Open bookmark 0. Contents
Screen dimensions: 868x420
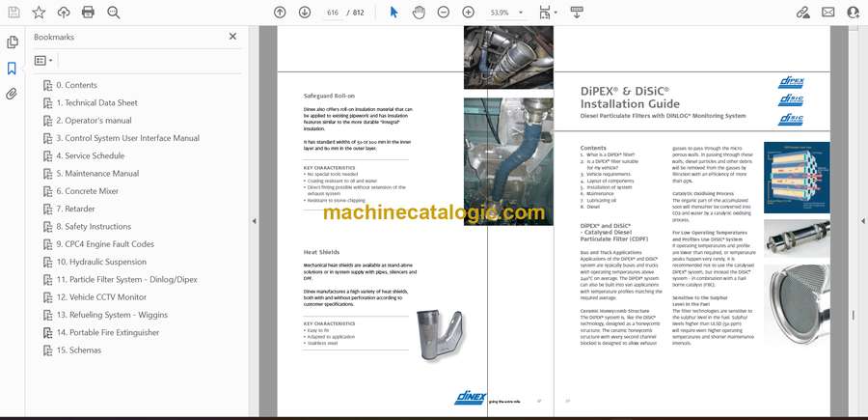(77, 85)
